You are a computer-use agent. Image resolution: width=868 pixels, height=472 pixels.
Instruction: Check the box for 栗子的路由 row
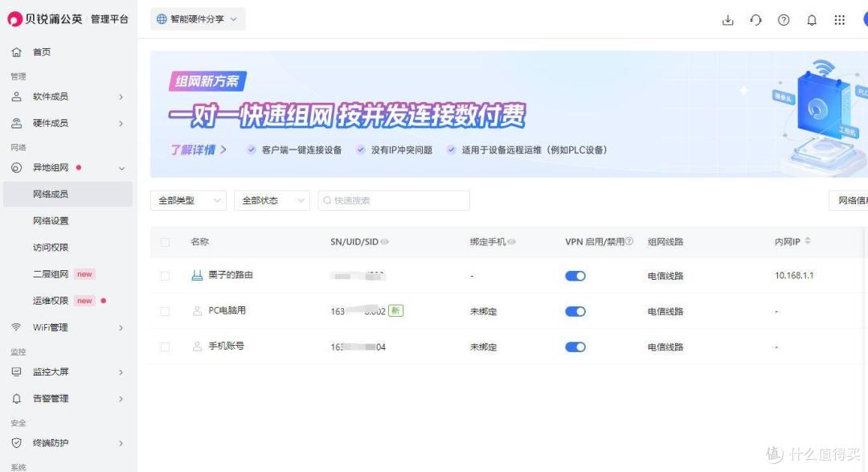point(165,275)
